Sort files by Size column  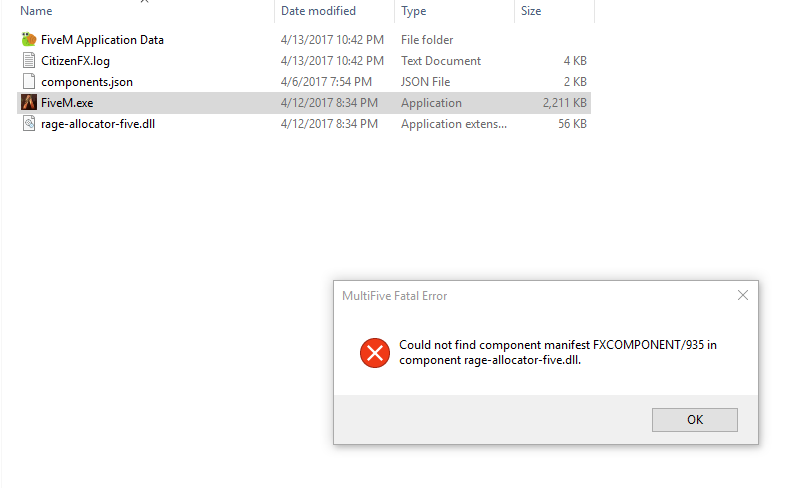531,11
